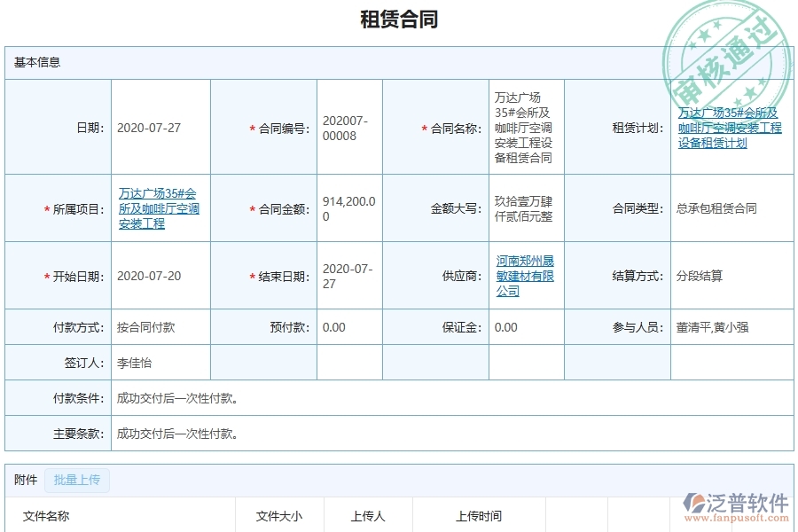Click the 合同金额 value 914,200.00

pos(346,207)
